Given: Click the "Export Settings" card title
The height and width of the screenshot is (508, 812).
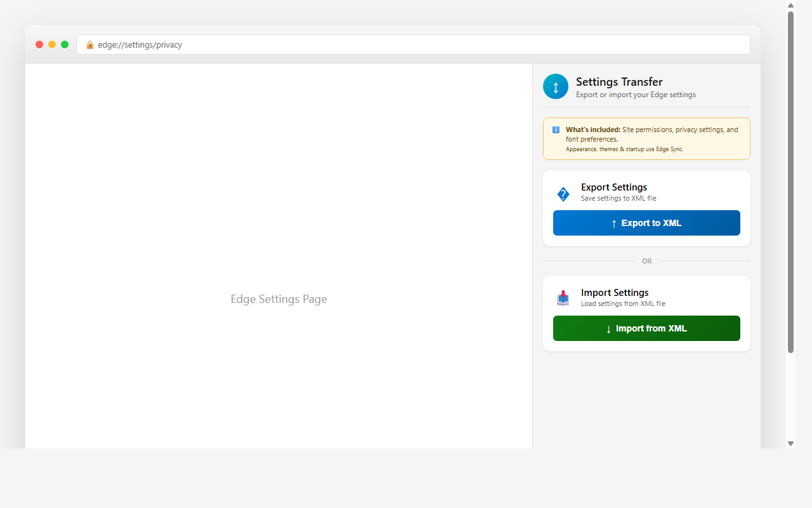Looking at the screenshot, I should point(614,187).
